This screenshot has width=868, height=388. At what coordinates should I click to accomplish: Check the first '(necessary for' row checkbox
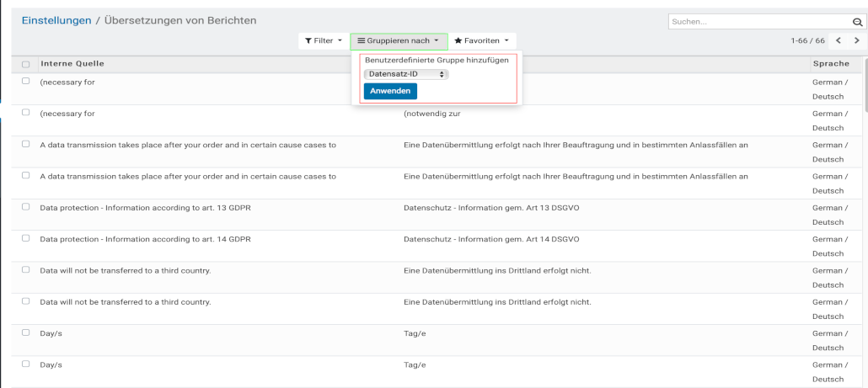point(25,82)
